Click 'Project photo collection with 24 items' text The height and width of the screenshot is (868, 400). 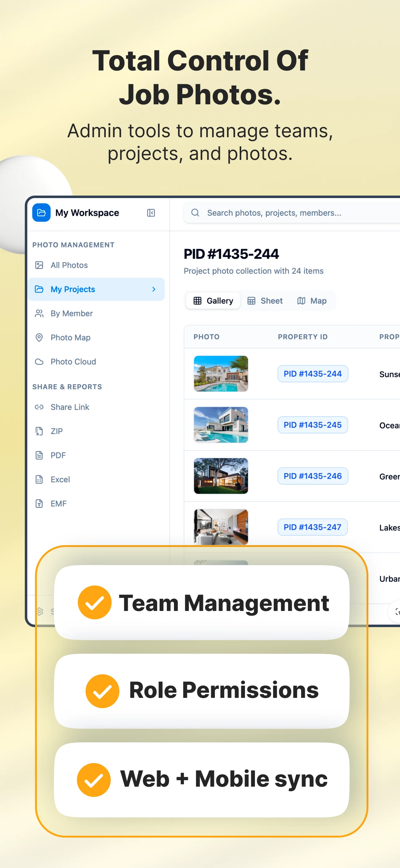[x=254, y=271]
